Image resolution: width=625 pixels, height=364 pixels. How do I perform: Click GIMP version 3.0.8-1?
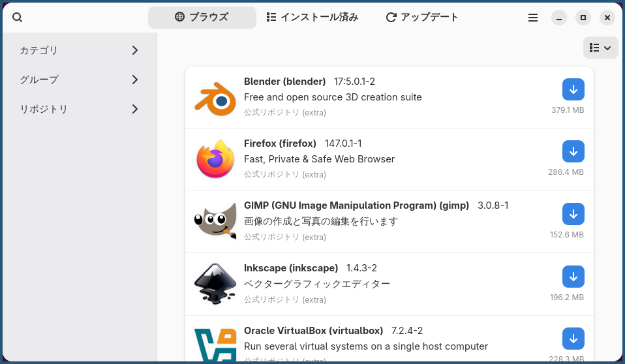(x=493, y=205)
